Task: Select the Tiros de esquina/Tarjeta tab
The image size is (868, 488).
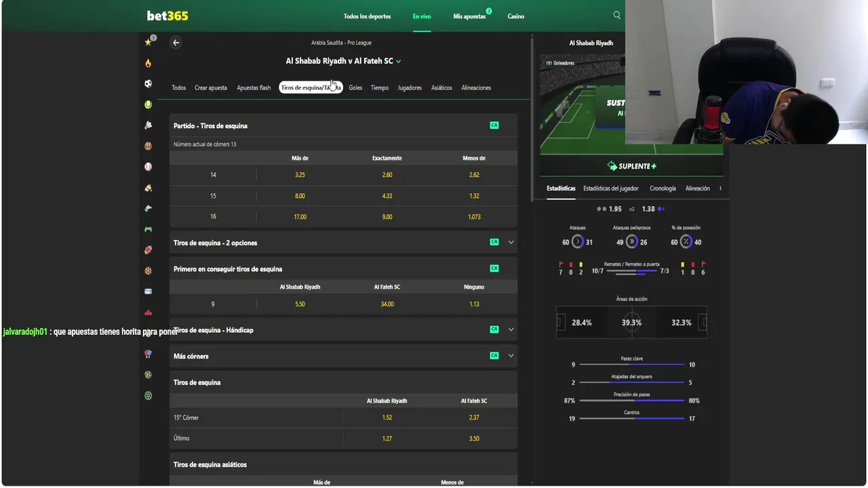Action: 311,87
